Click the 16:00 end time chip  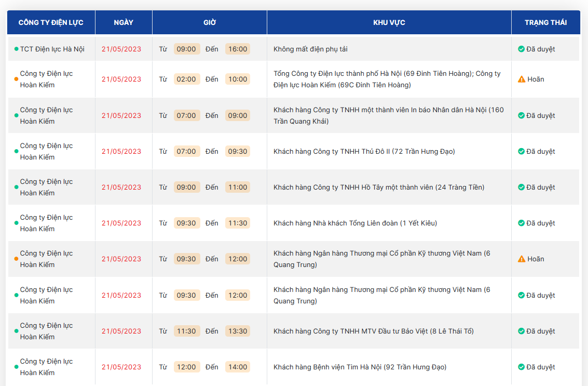[238, 49]
